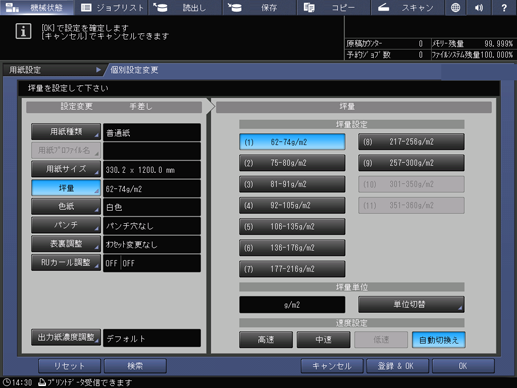Select weight (3) 81-91g/m2
Screen dimensions: 517x388
coord(292,184)
